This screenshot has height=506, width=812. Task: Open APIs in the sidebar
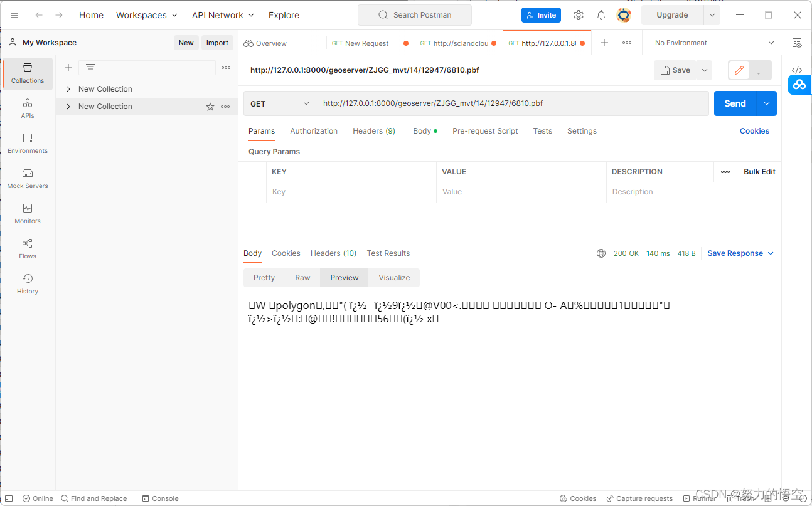point(28,108)
